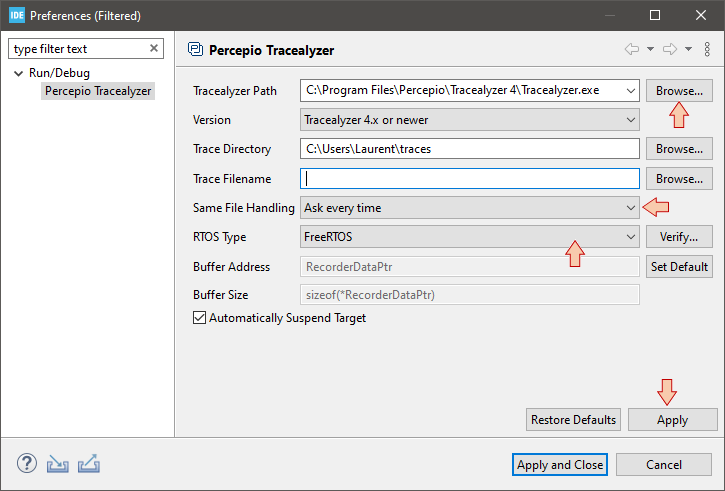The height and width of the screenshot is (491, 725).
Task: Open the back history dropdown arrow
Action: tap(650, 49)
